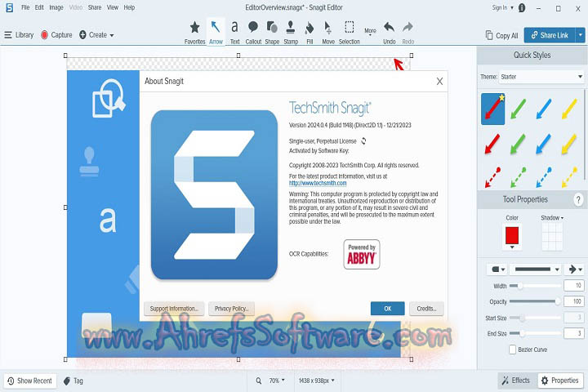Open the Image menu
Image resolution: width=588 pixels, height=392 pixels.
[56, 7]
